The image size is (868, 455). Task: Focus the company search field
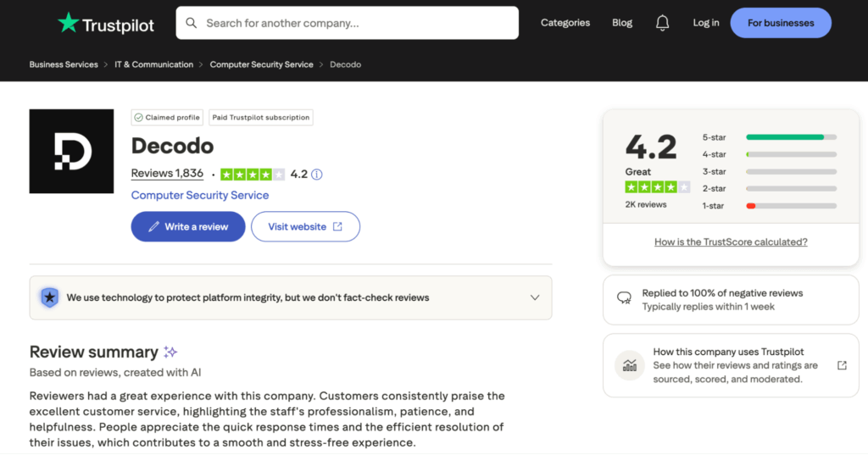347,23
